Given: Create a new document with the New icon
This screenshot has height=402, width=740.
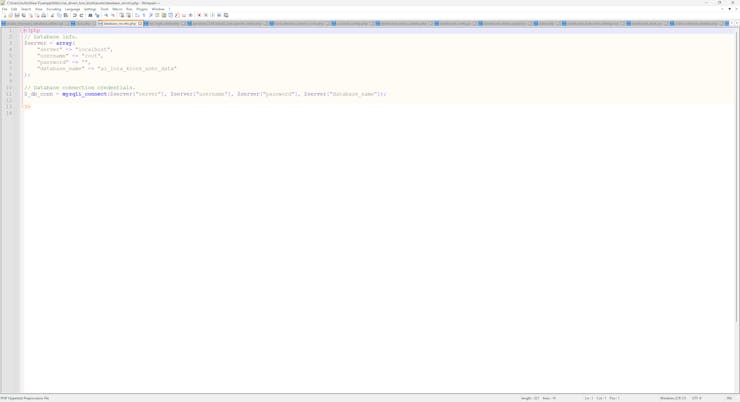Looking at the screenshot, I should 5,15.
